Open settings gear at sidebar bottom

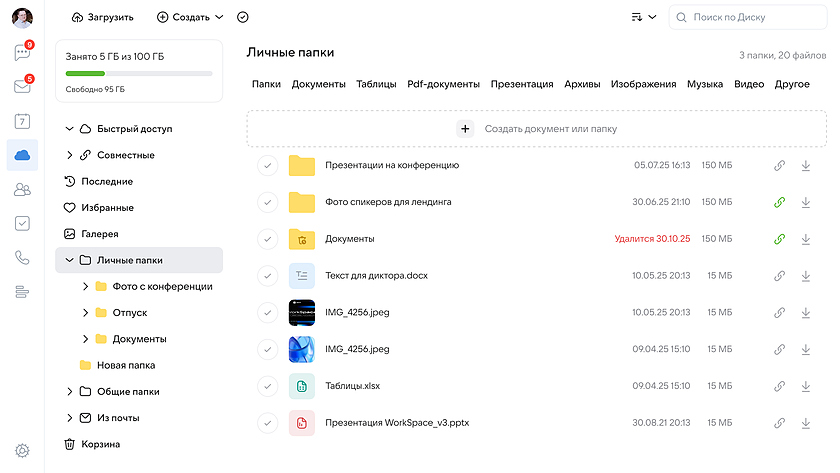coord(22,451)
